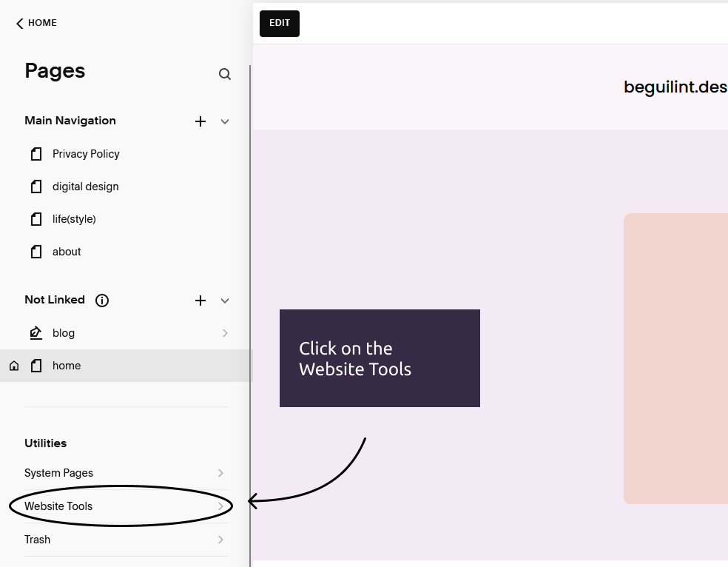Click the blog page pencil icon
This screenshot has width=728, height=567.
coord(36,333)
